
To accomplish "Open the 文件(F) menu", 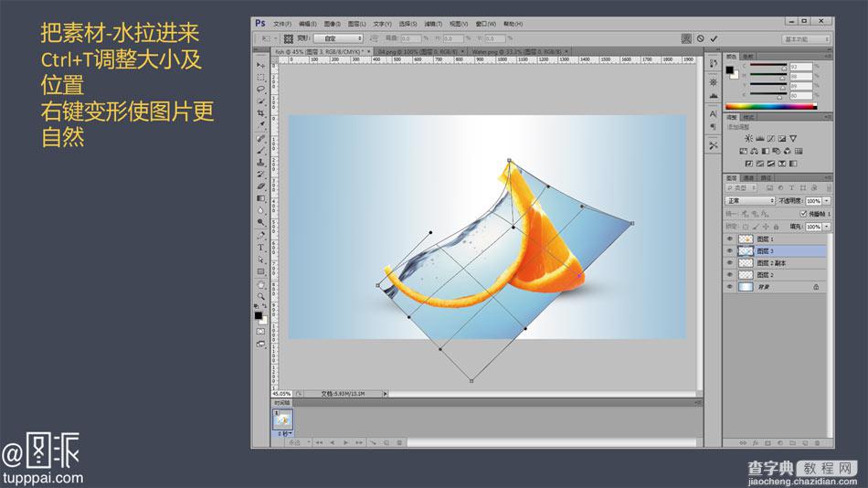I will 282,24.
